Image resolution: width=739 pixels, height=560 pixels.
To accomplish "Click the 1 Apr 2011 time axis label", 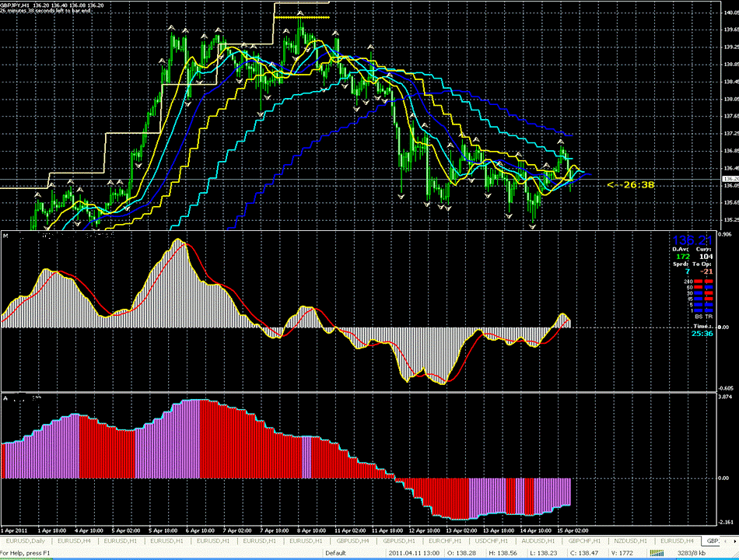I will (14, 530).
